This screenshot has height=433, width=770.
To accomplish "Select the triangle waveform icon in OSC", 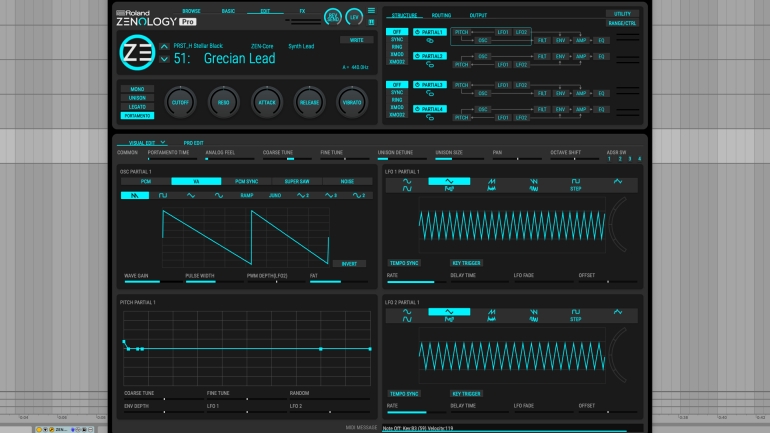I will pyautogui.click(x=191, y=195).
